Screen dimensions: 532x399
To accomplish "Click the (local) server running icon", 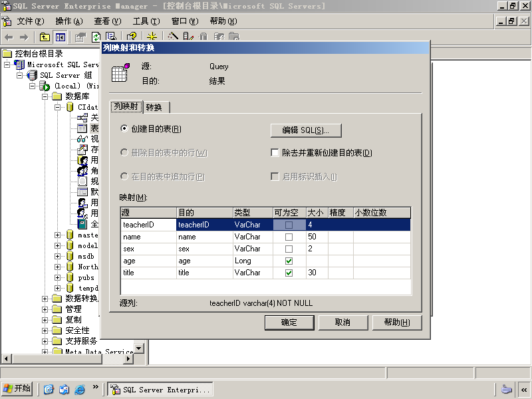I will pyautogui.click(x=45, y=86).
